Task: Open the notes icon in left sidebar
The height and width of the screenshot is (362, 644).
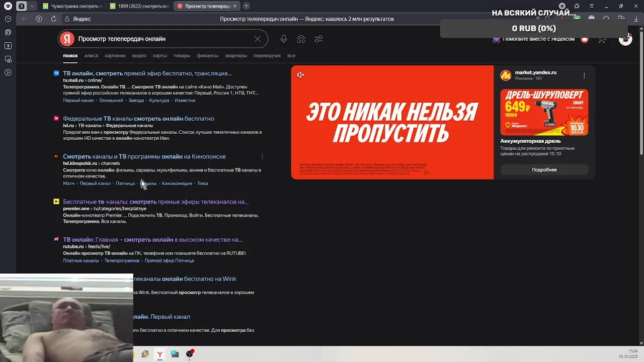Action: (8, 32)
